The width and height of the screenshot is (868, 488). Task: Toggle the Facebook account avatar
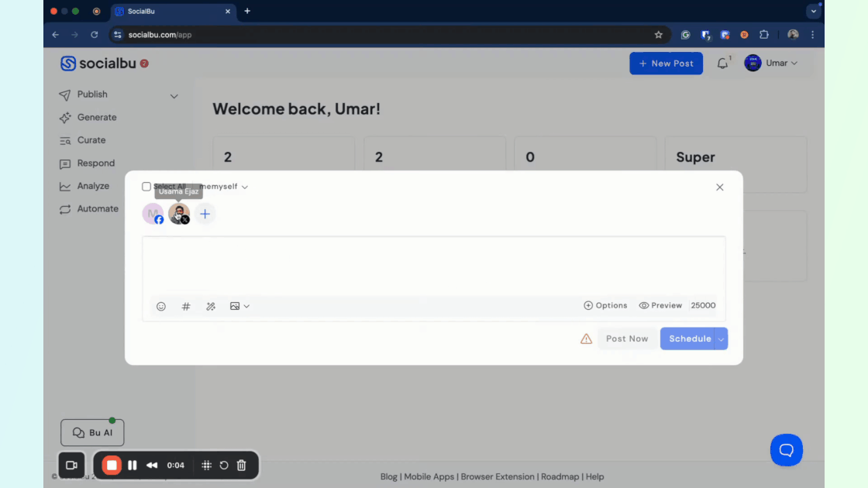153,214
